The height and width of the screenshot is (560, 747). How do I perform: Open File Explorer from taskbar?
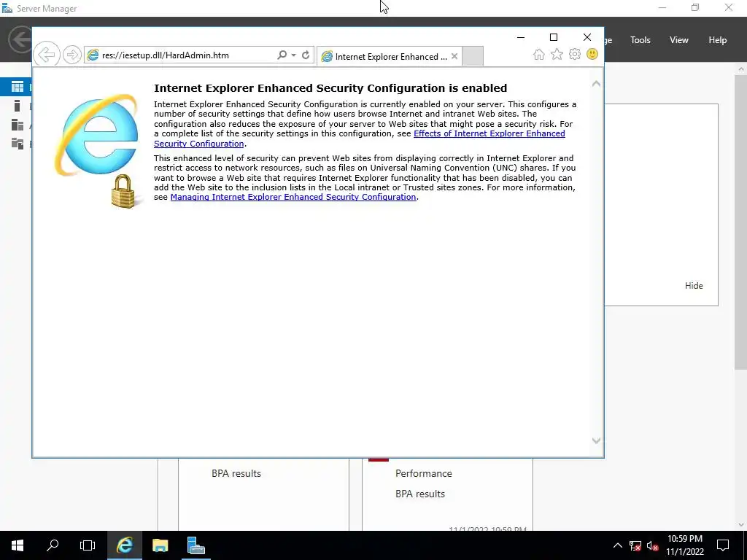160,545
